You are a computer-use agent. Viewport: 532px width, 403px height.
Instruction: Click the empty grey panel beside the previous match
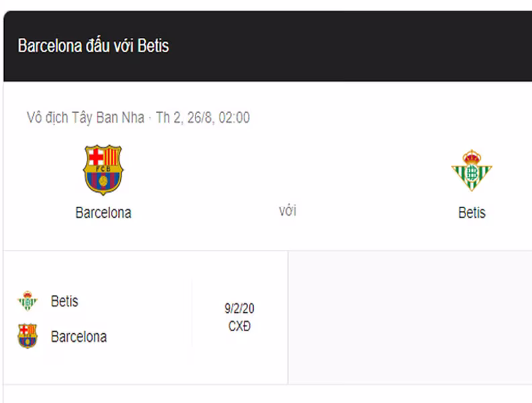pyautogui.click(x=410, y=318)
